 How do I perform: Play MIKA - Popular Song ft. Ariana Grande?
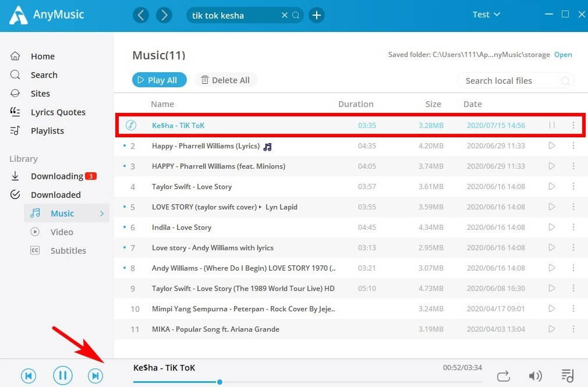pyautogui.click(x=552, y=329)
